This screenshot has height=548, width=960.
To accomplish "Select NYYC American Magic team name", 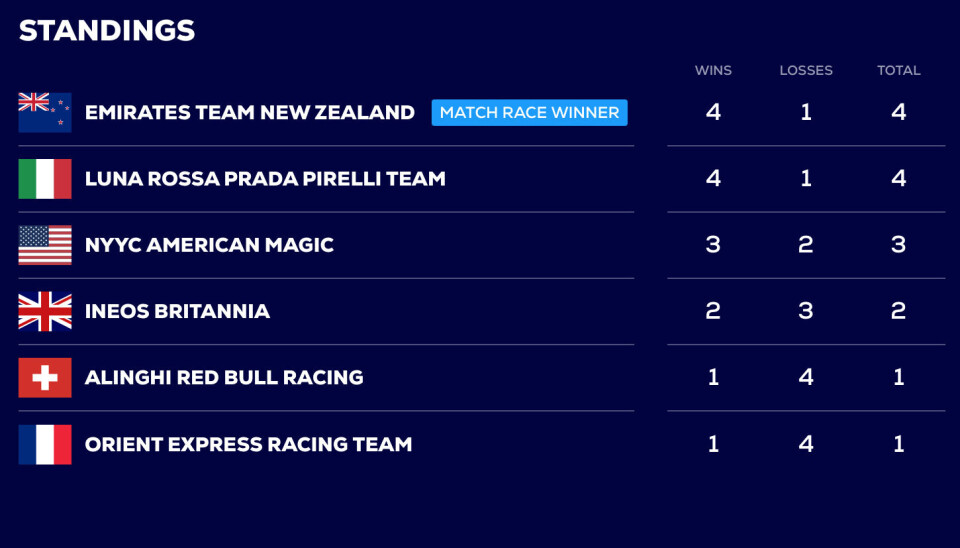I will [209, 245].
